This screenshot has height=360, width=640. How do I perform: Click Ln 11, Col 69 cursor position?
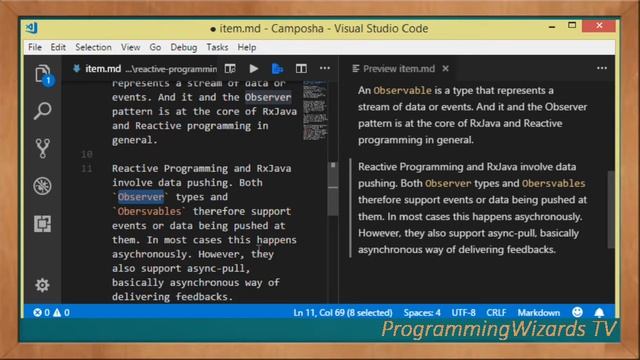pyautogui.click(x=342, y=313)
